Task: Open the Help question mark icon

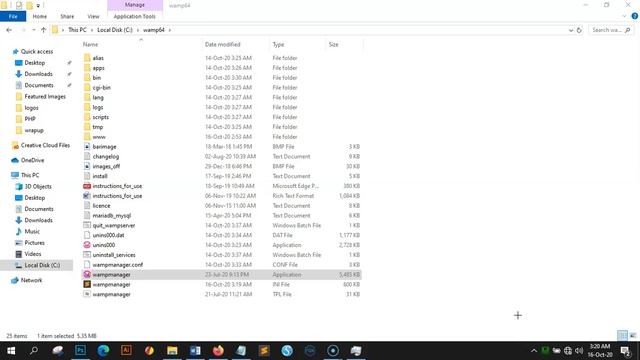Action: tap(635, 16)
